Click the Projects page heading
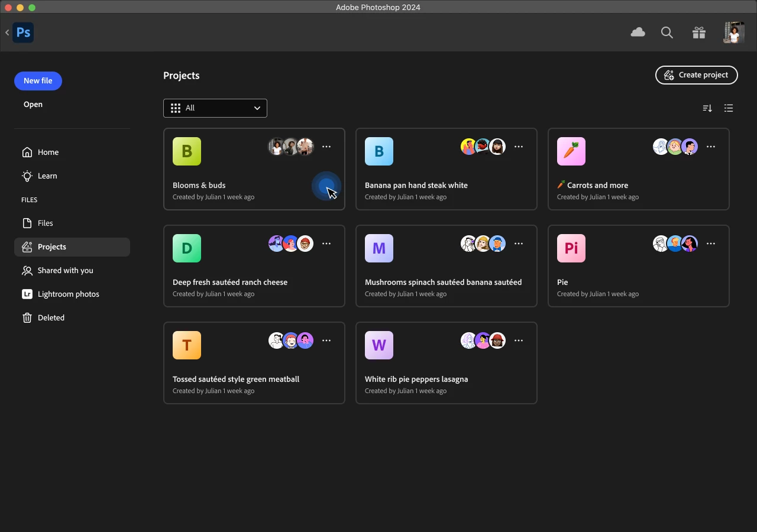 coord(182,76)
